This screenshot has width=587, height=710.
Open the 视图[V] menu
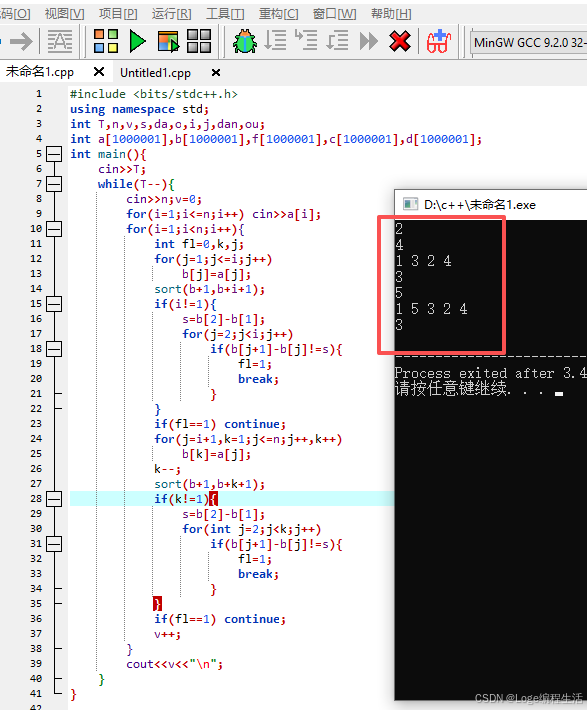point(64,14)
